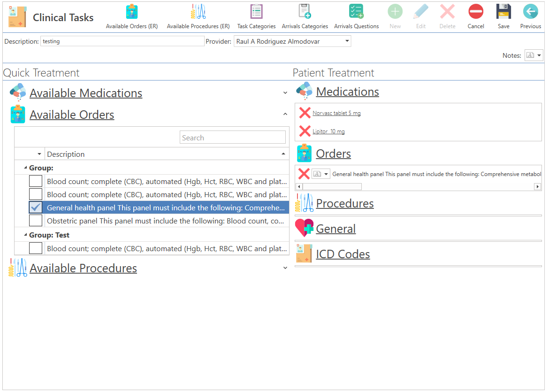Click the Delete X toolbar icon
Image resolution: width=549 pixels, height=392 pixels.
448,12
